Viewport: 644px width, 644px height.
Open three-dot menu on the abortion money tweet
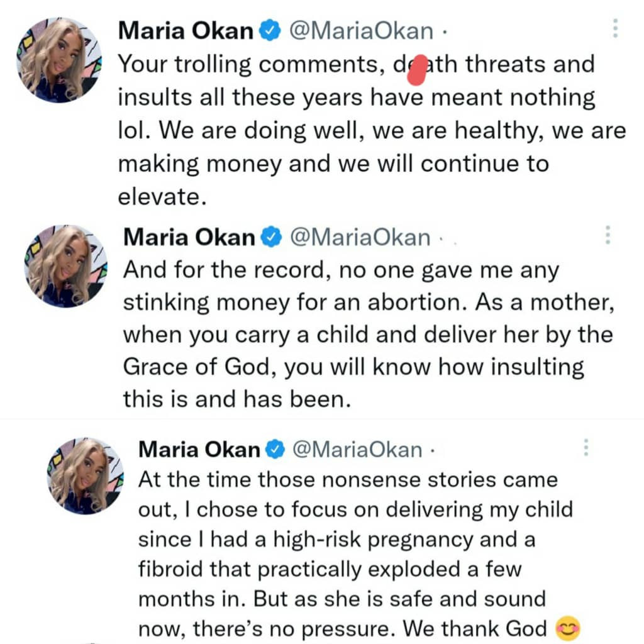(x=607, y=235)
